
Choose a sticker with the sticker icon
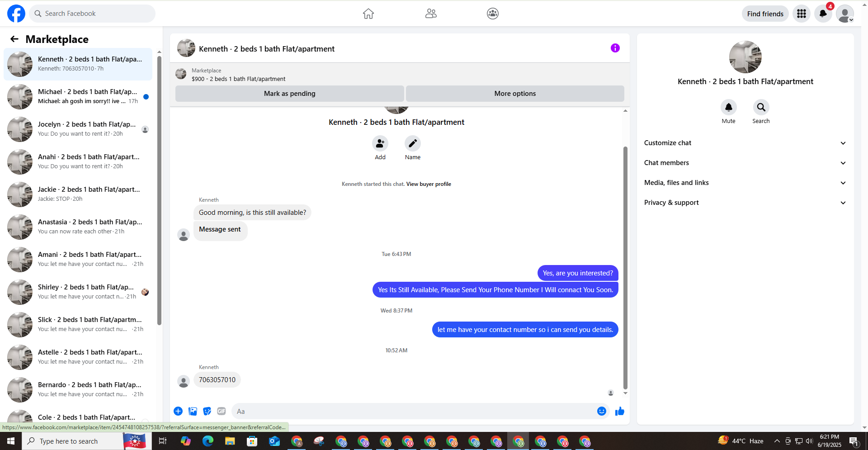207,411
